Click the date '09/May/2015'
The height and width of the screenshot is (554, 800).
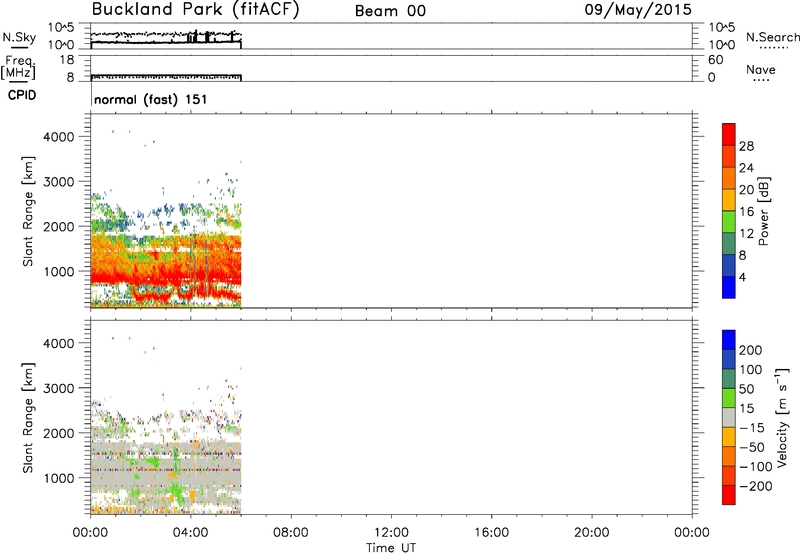(x=638, y=10)
